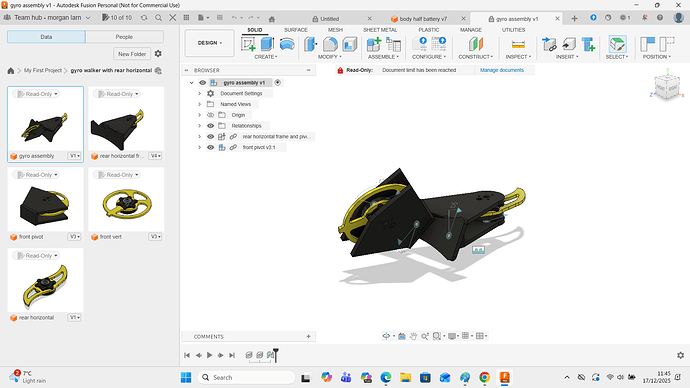Select the Create Form tool
The image size is (690, 388).
point(287,44)
